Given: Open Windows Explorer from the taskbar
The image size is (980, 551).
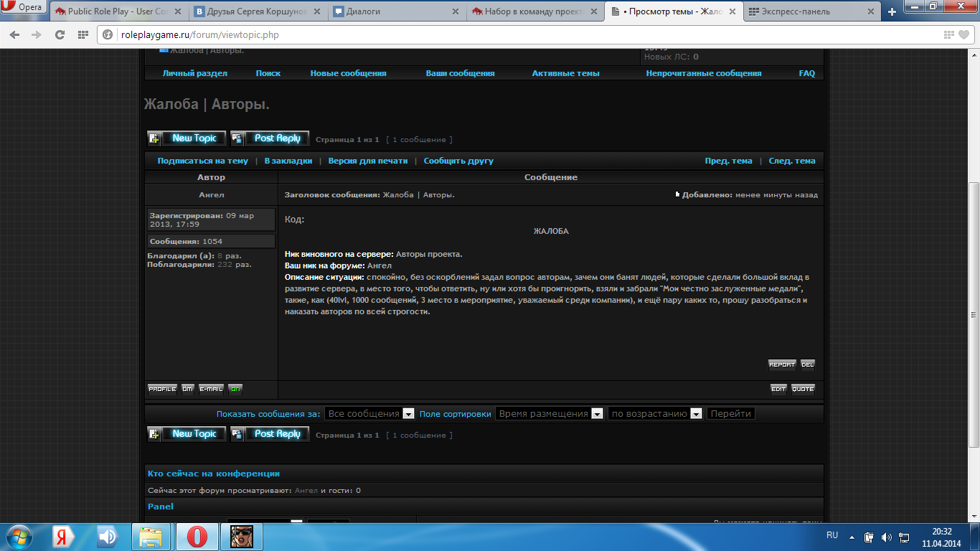Looking at the screenshot, I should pos(151,537).
